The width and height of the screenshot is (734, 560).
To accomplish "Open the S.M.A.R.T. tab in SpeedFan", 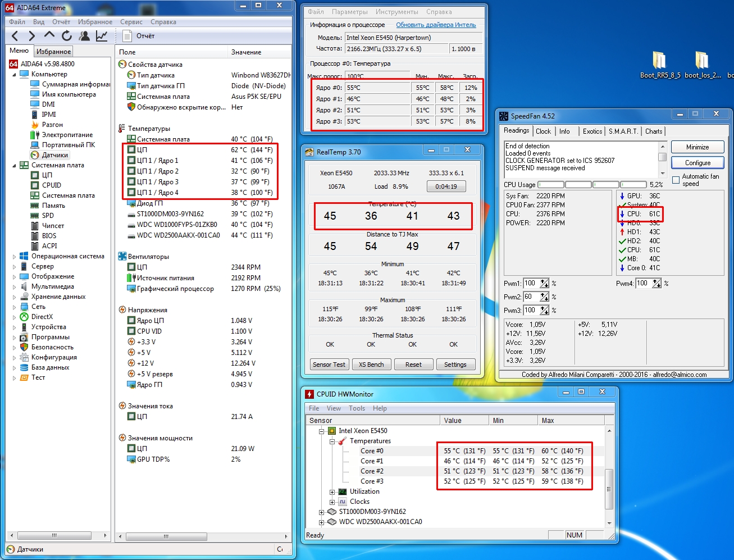I will pyautogui.click(x=623, y=131).
